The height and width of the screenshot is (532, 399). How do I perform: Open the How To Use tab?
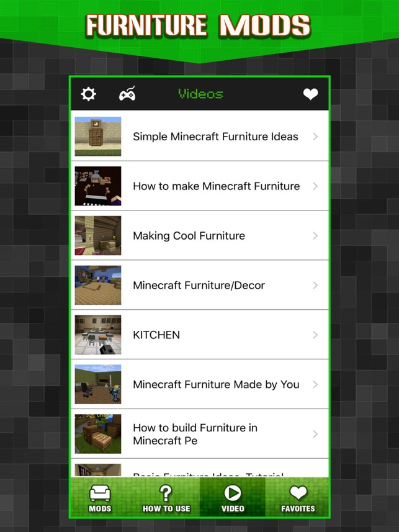pyautogui.click(x=166, y=498)
